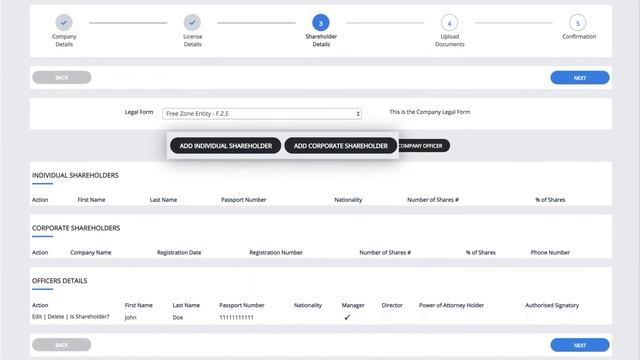
Task: Click first name John in officers table
Action: click(131, 317)
